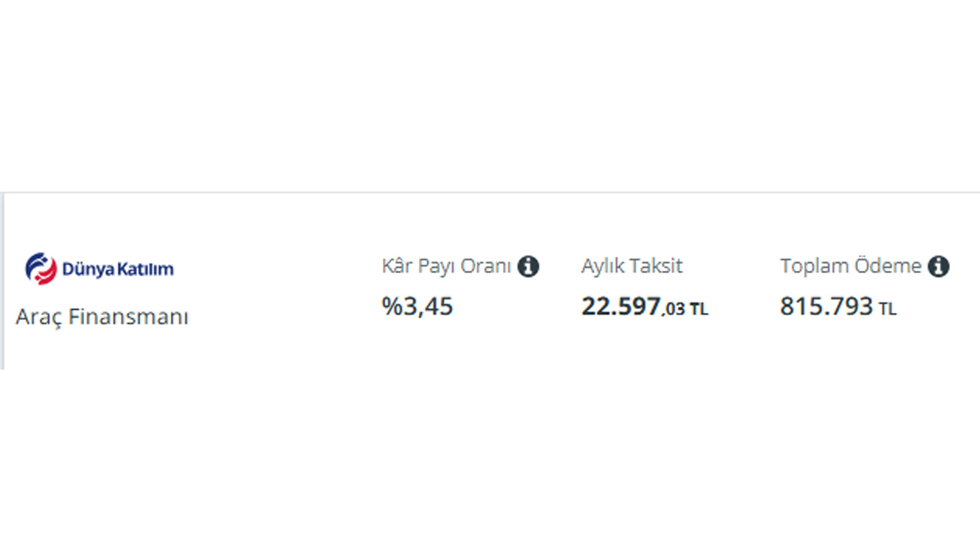
Task: Click the Aylık Taksit label
Action: pos(632,266)
